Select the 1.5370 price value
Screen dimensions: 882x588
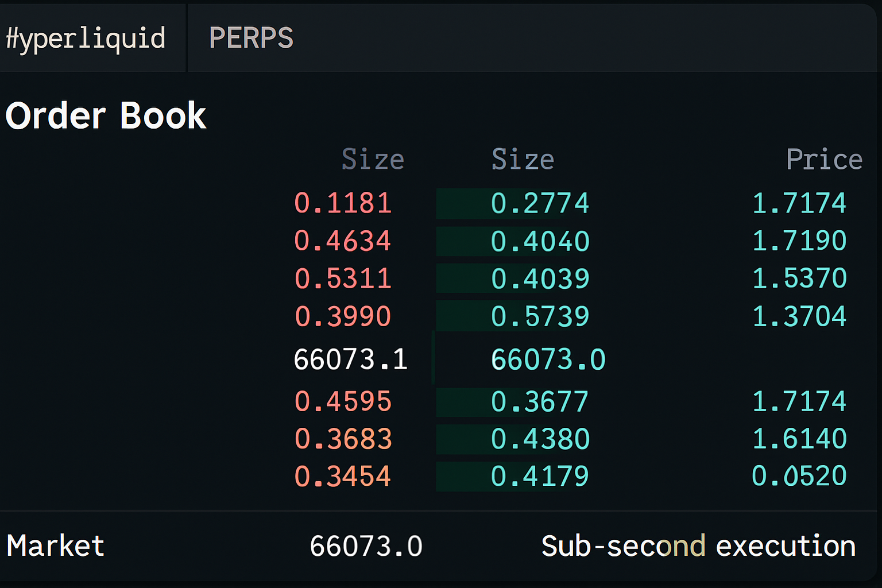click(799, 278)
